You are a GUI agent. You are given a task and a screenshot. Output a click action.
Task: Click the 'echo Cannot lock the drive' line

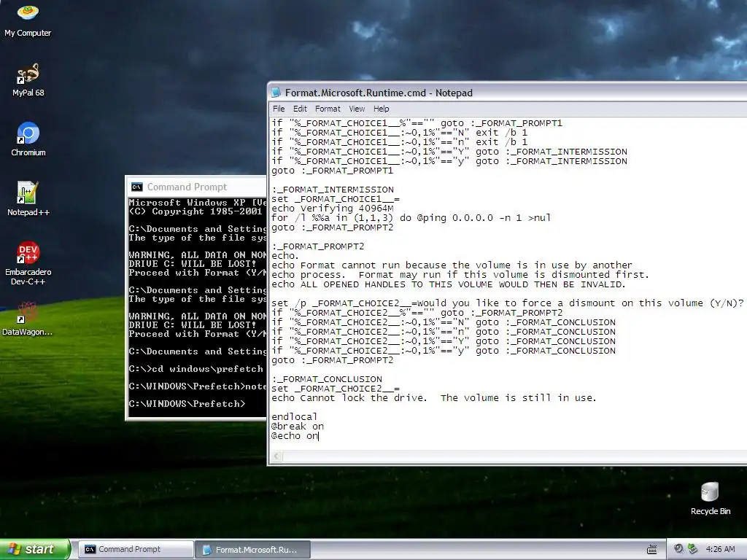click(x=434, y=398)
